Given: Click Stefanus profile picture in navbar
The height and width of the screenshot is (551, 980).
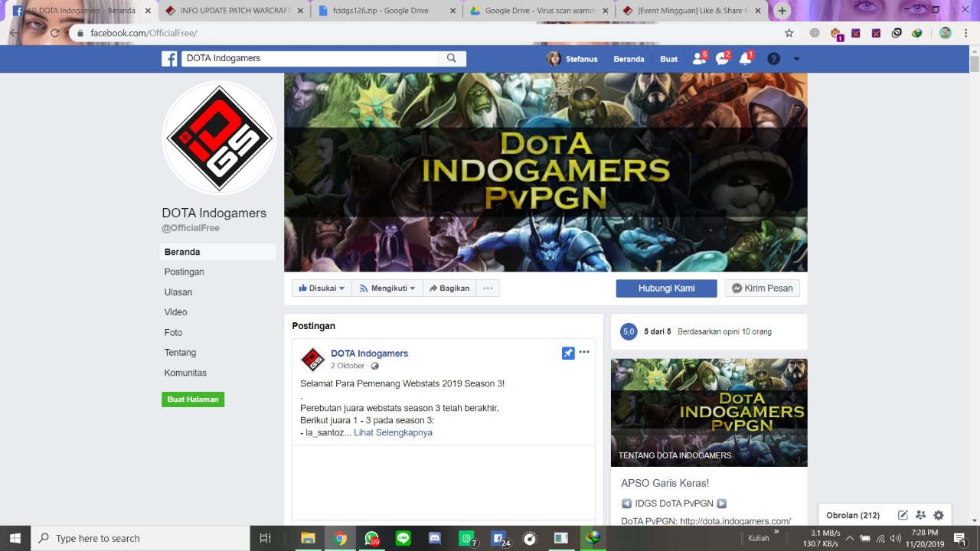Looking at the screenshot, I should point(554,59).
